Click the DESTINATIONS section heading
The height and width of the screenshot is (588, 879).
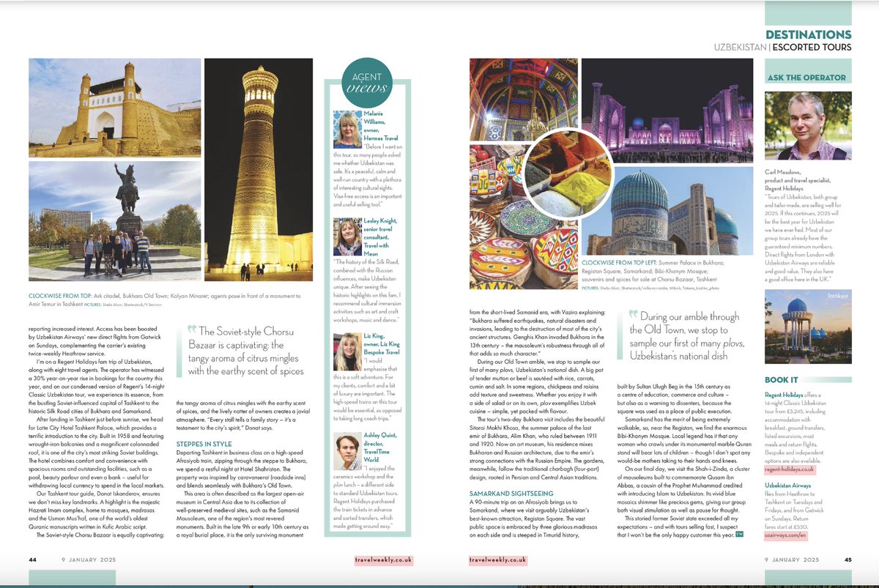808,34
